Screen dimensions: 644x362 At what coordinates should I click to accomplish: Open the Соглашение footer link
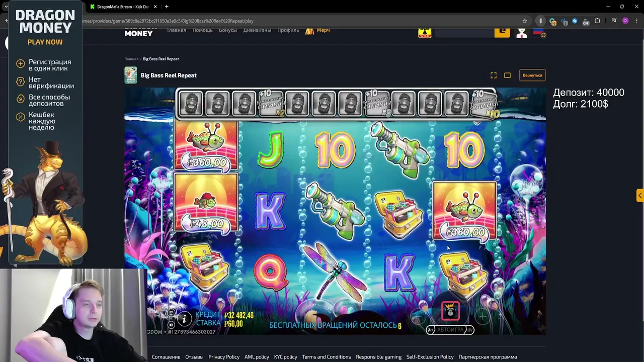pyautogui.click(x=166, y=357)
